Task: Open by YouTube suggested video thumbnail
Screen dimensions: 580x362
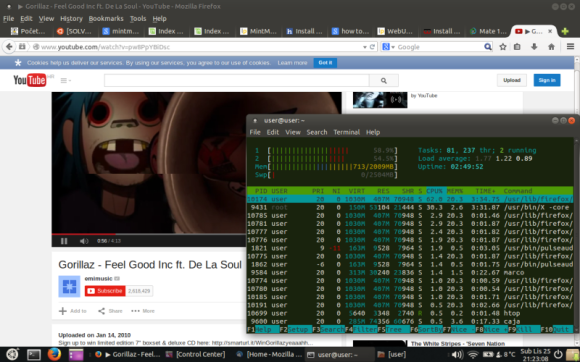Action: pos(380,100)
